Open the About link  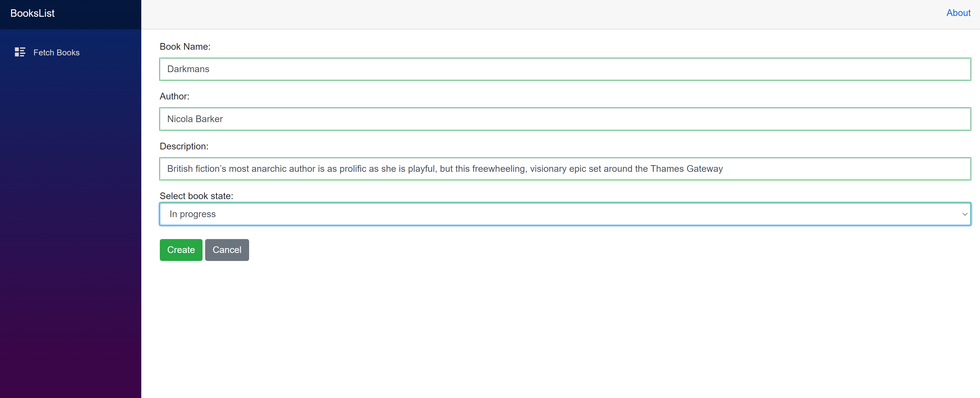pyautogui.click(x=958, y=13)
